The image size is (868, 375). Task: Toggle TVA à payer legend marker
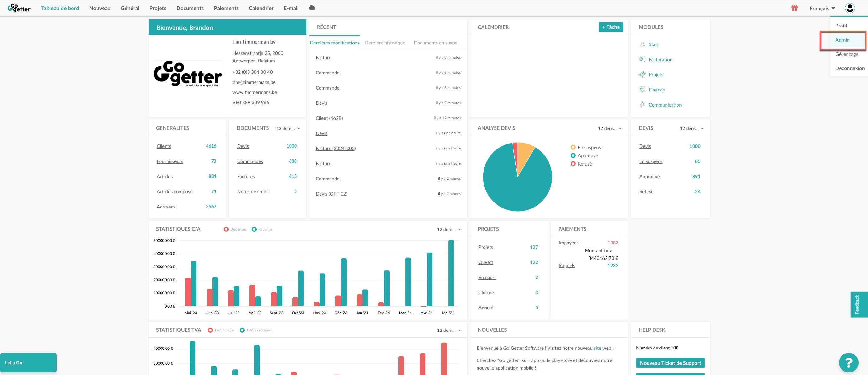click(210, 330)
